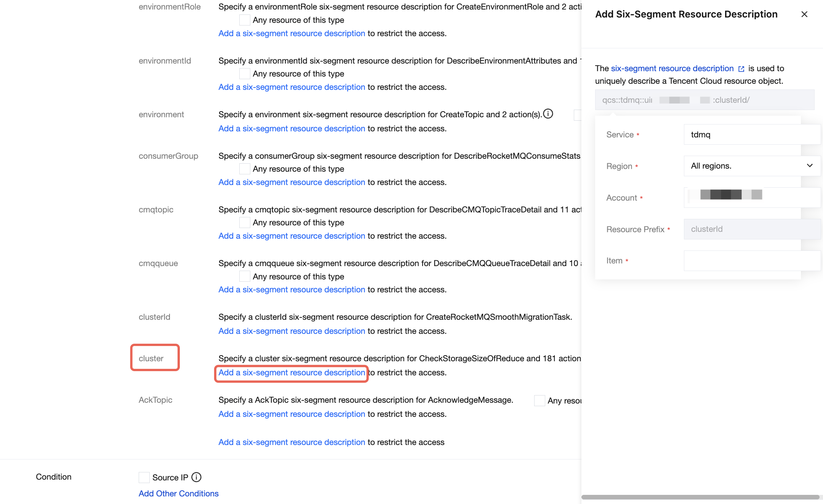This screenshot has width=823, height=504.
Task: Click Add Other Conditions link
Action: point(178,493)
